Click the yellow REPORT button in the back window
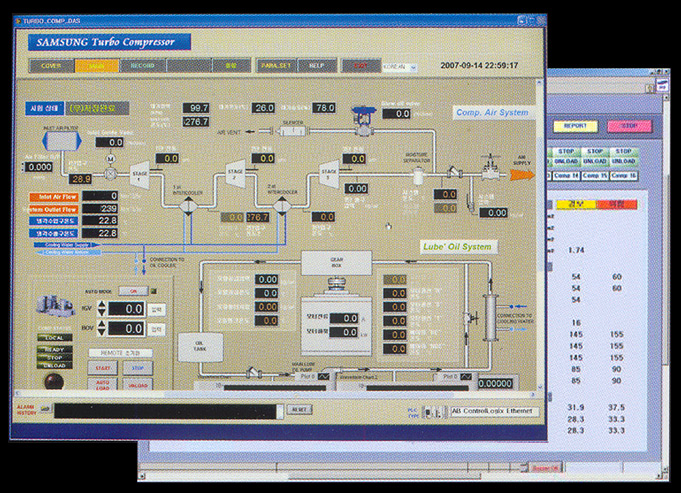 pos(575,126)
